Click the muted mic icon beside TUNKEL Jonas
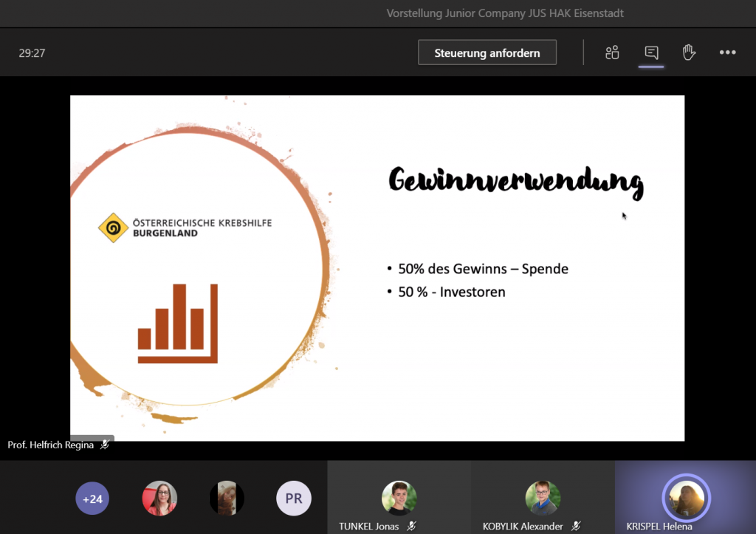 (x=411, y=527)
